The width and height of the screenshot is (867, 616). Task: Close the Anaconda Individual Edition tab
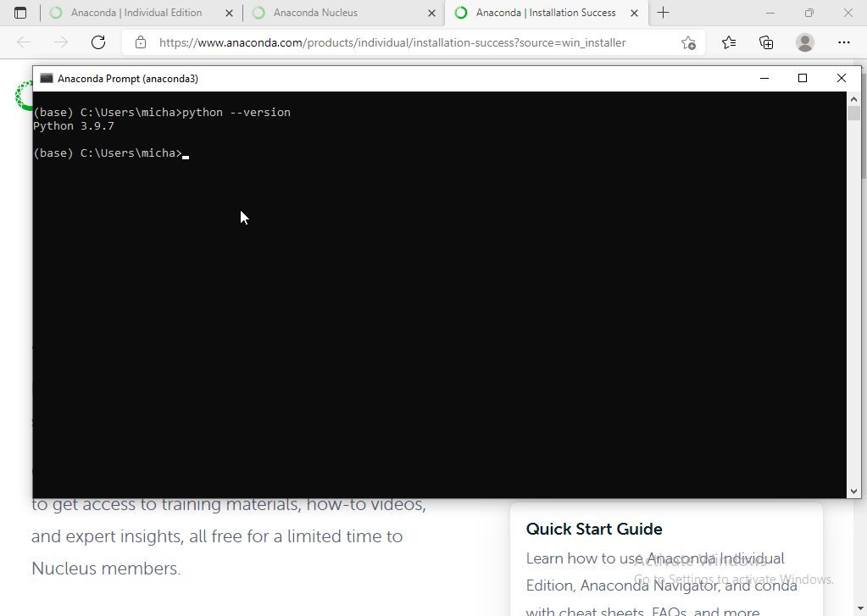point(229,13)
